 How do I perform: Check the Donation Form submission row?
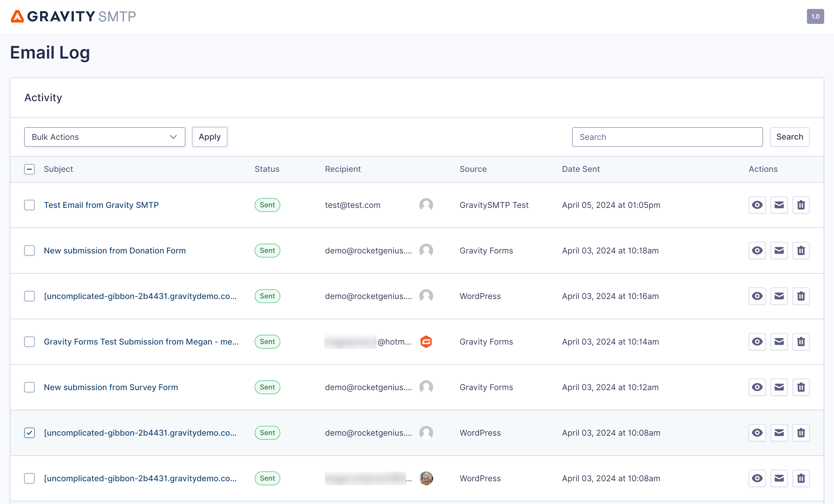pyautogui.click(x=29, y=251)
